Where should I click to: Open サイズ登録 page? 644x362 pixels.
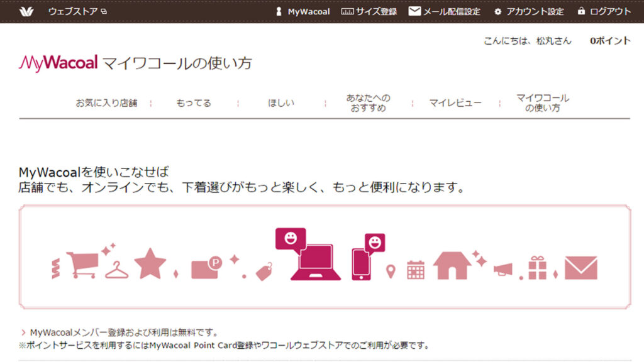point(376,11)
